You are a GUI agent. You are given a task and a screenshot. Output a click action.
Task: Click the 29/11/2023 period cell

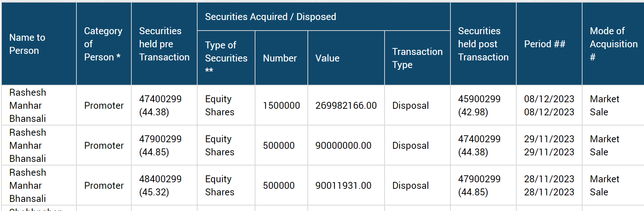549,146
